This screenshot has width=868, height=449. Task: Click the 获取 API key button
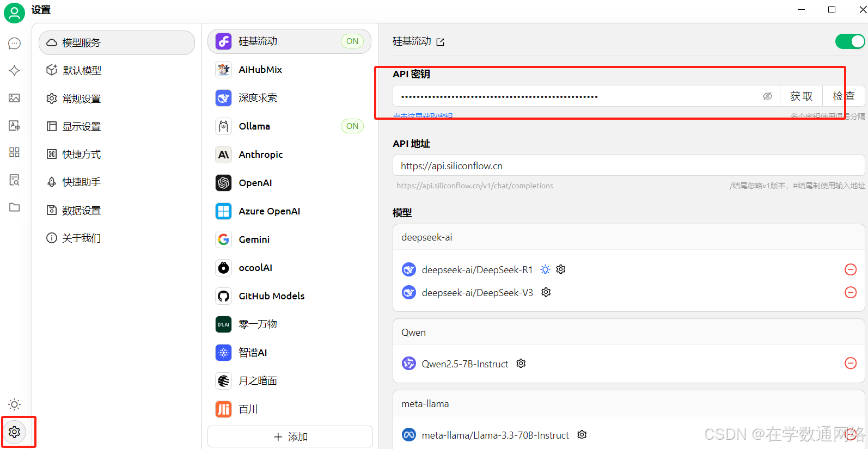point(801,96)
